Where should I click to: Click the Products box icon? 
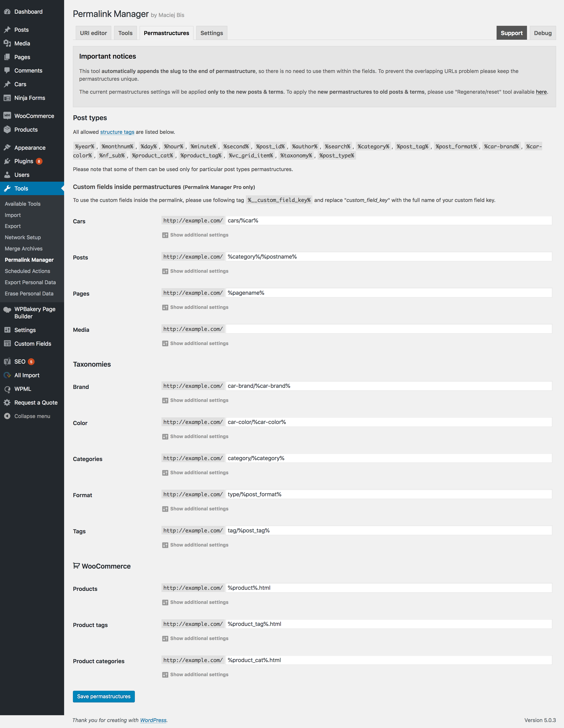7,130
